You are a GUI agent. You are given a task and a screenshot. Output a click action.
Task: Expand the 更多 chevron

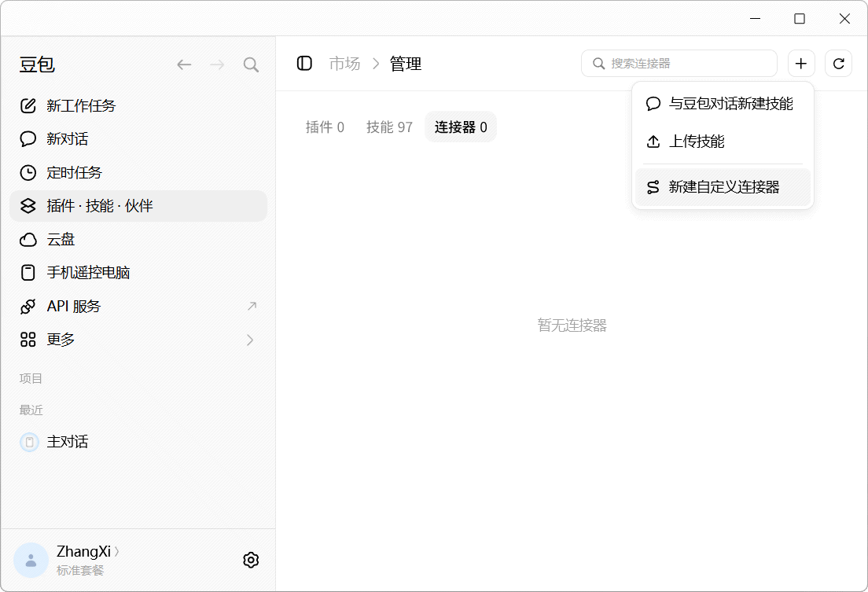click(x=250, y=340)
